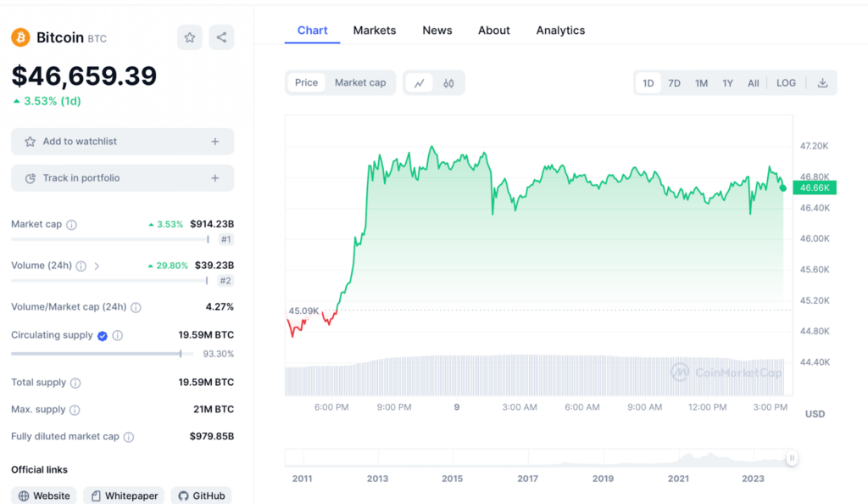Click the 93.30% supply percentage

tap(218, 354)
